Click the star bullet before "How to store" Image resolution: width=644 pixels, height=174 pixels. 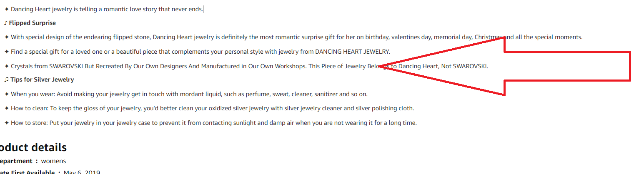pyautogui.click(x=6, y=123)
